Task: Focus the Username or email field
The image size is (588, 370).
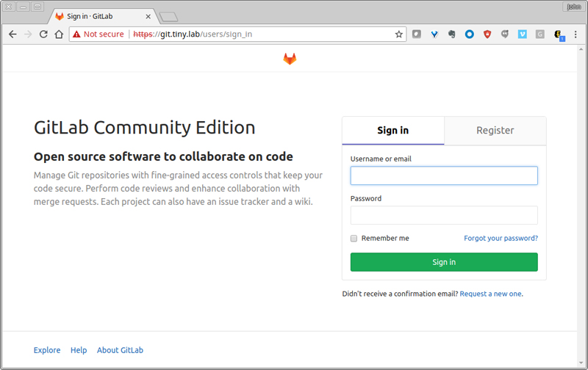Action: click(444, 175)
